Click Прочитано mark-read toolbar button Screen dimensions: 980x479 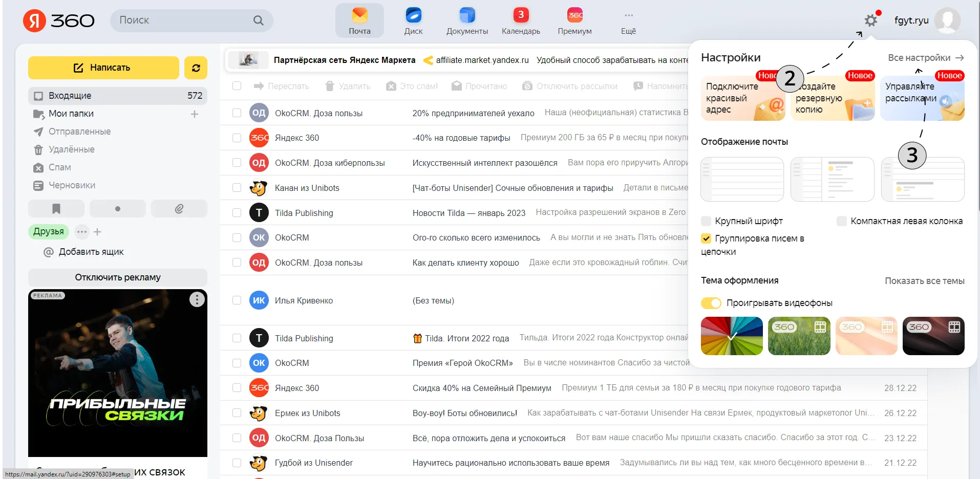pyautogui.click(x=479, y=86)
